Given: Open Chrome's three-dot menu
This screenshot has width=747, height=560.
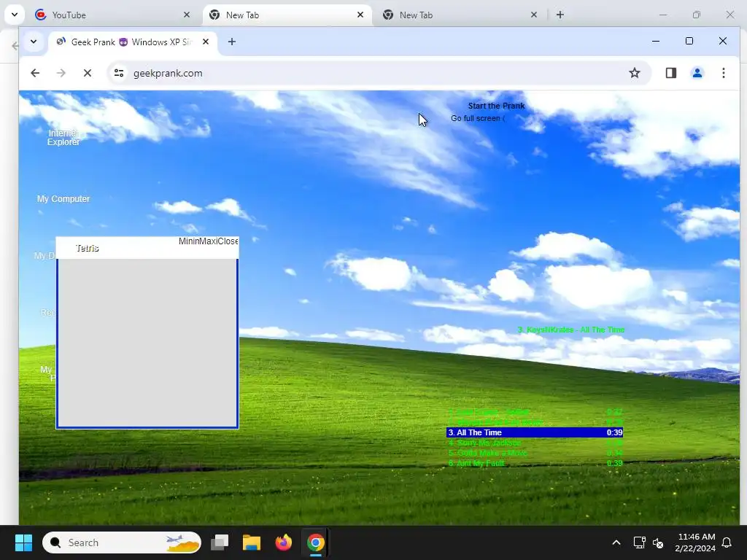Looking at the screenshot, I should tap(723, 73).
